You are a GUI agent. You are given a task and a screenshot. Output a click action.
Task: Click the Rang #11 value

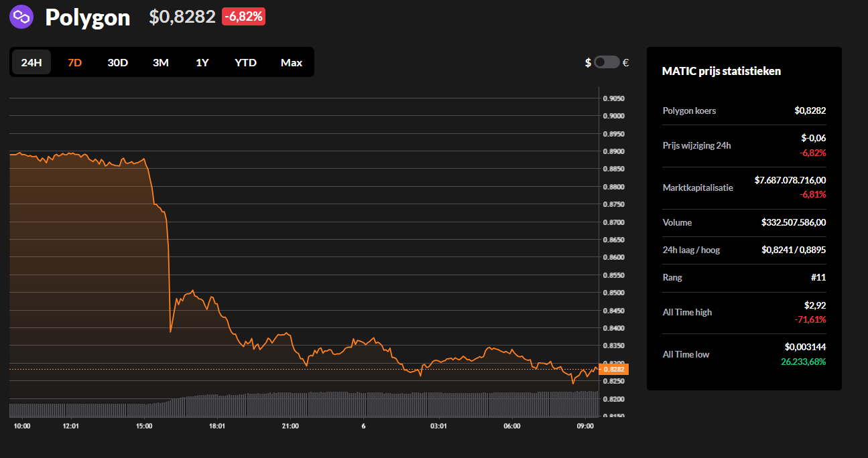point(817,277)
